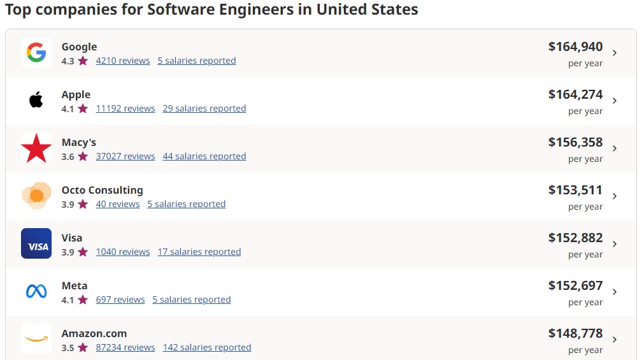Click the Octo Consulting logo
This screenshot has height=360, width=644.
(x=36, y=196)
